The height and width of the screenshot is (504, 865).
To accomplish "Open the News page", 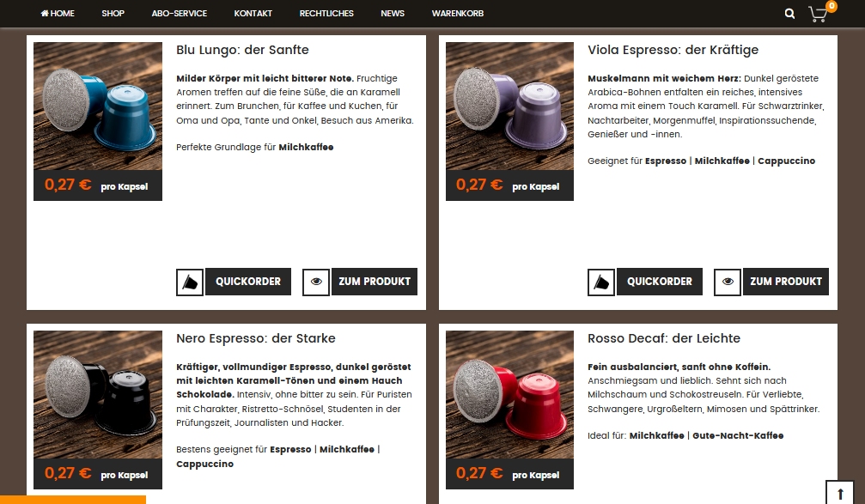I will 393,13.
